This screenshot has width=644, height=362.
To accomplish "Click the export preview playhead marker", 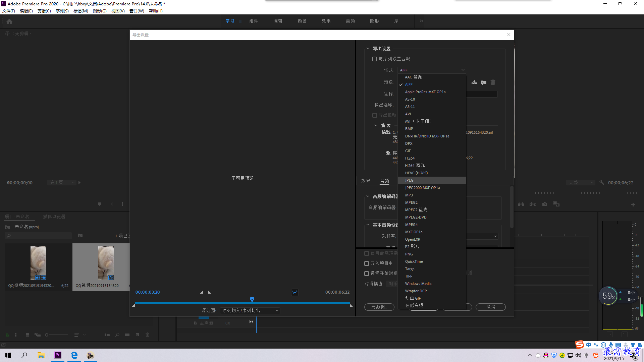I will tap(252, 300).
